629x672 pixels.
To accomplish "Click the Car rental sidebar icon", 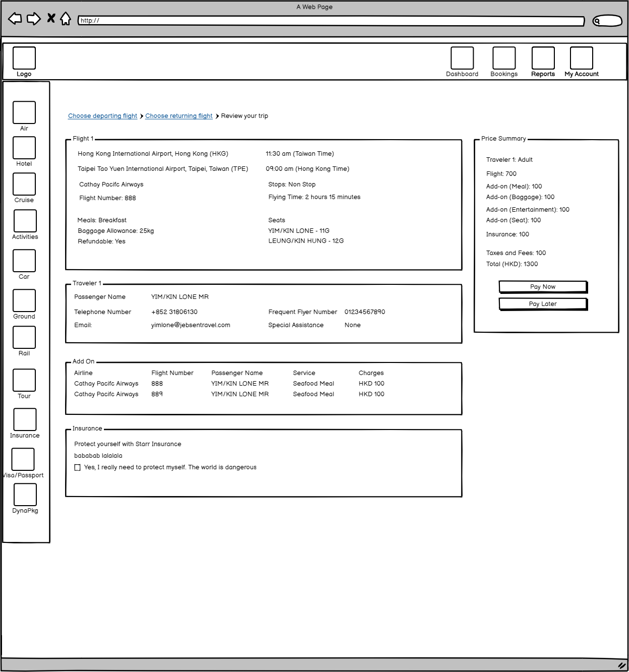I will click(x=24, y=261).
